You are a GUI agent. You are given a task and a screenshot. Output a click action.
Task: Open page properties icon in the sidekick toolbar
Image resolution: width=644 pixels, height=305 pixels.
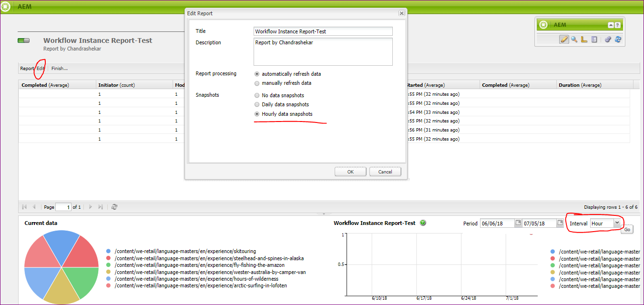[x=594, y=39]
